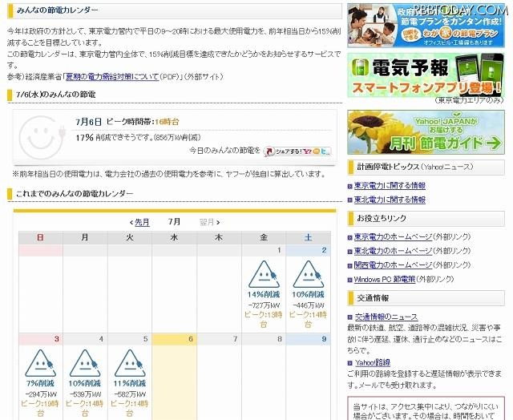Open the Yahoo!路線 link
Viewport: 513px width, 420px height.
click(373, 363)
